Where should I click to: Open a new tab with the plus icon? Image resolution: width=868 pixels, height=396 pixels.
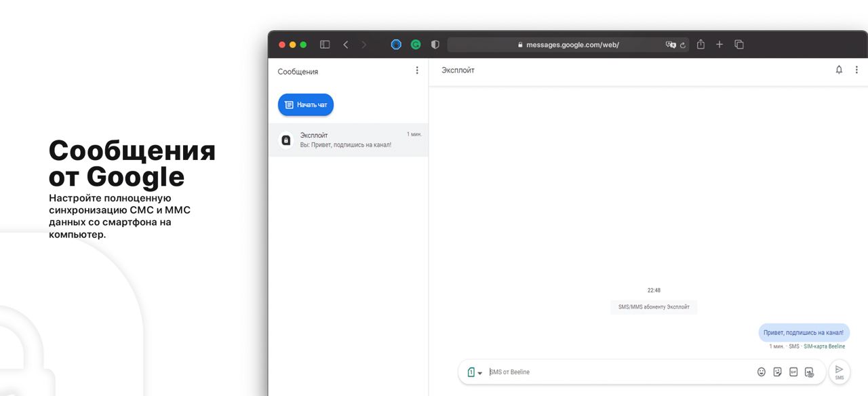point(719,45)
